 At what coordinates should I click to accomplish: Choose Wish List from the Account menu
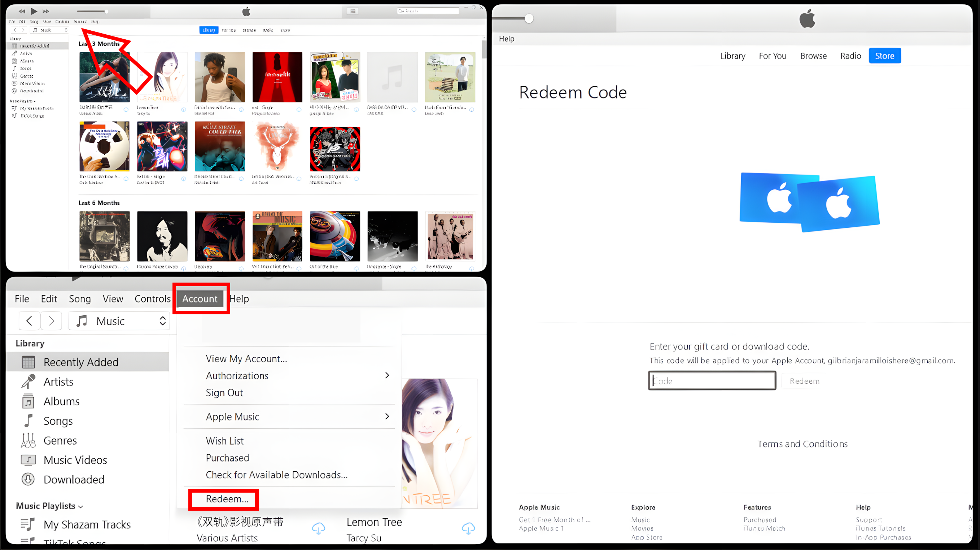click(225, 441)
